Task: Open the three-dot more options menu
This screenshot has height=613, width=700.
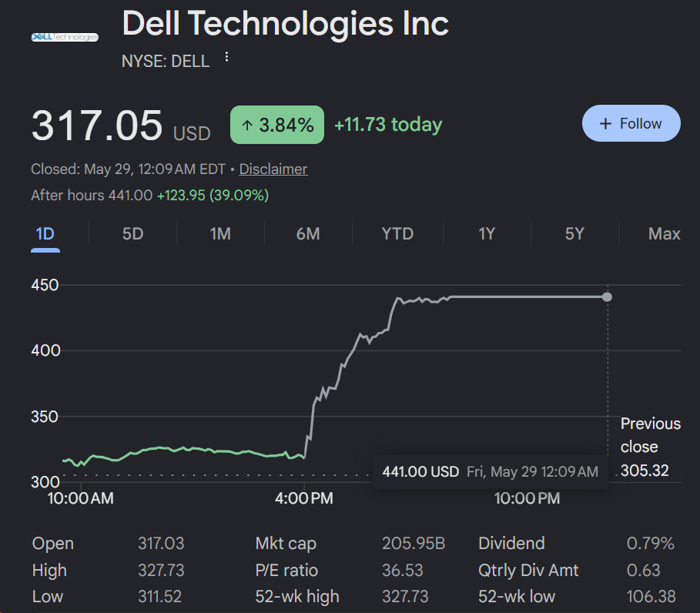Action: point(226,57)
